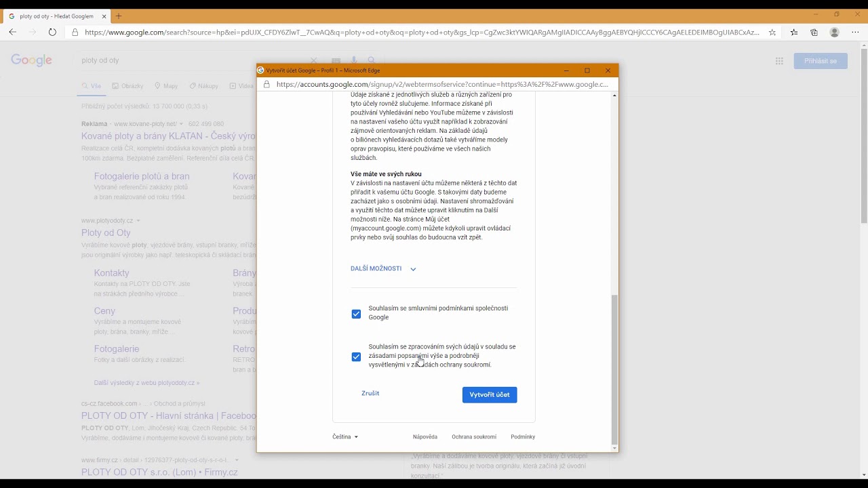
Task: Clear the Google search box with the X icon
Action: coord(314,60)
